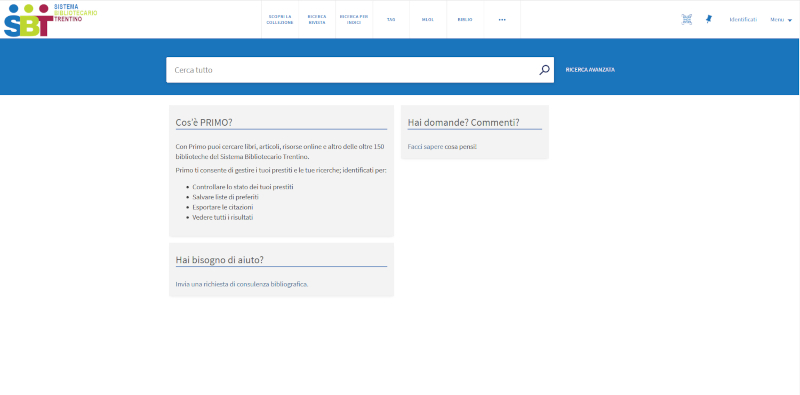The width and height of the screenshot is (800, 395).
Task: Click the bullet Vedere tutti i risultati
Action: point(223,217)
